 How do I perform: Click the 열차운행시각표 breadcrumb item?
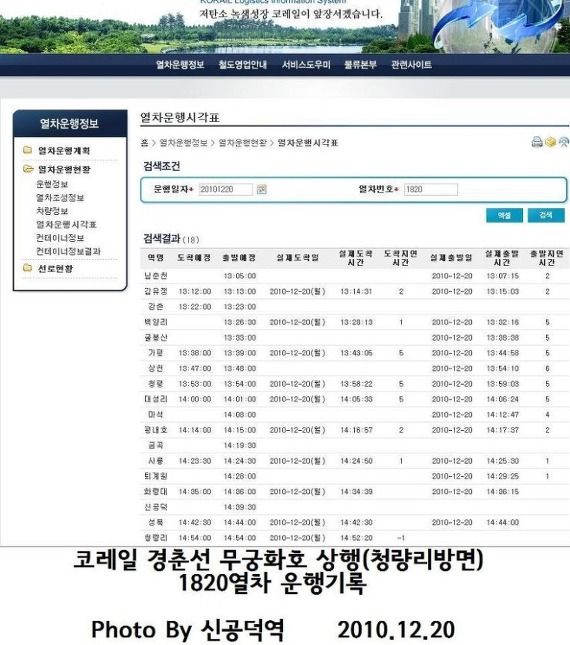[x=308, y=143]
